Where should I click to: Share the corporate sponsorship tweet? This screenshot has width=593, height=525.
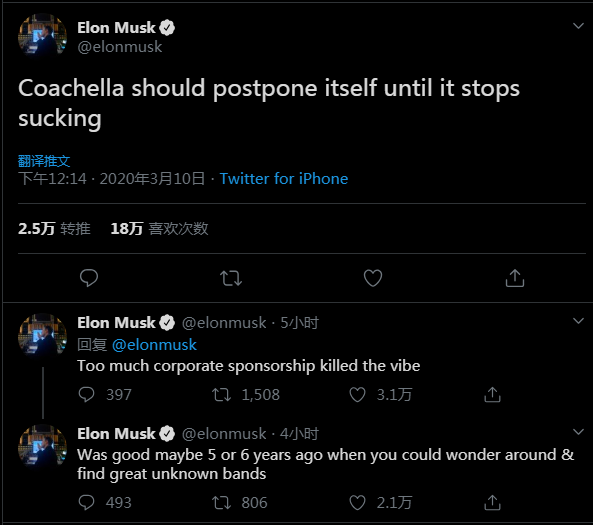[x=492, y=395]
